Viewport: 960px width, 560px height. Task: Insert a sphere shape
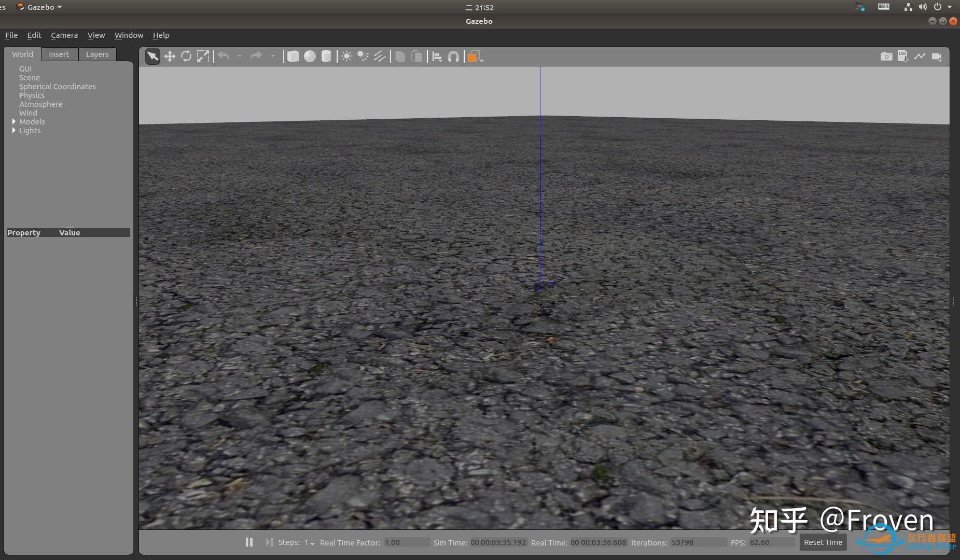point(310,57)
